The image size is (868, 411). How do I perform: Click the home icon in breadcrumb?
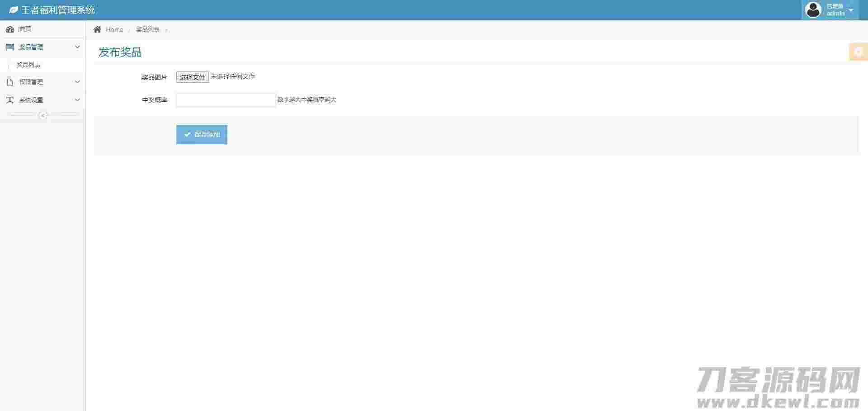[x=97, y=29]
